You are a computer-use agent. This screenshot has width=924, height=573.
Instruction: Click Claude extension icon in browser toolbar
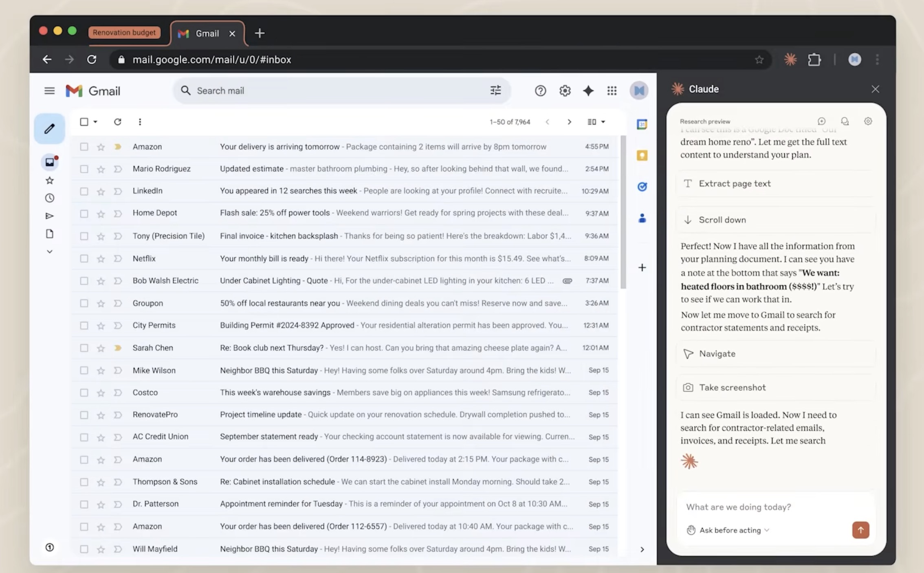[790, 60]
